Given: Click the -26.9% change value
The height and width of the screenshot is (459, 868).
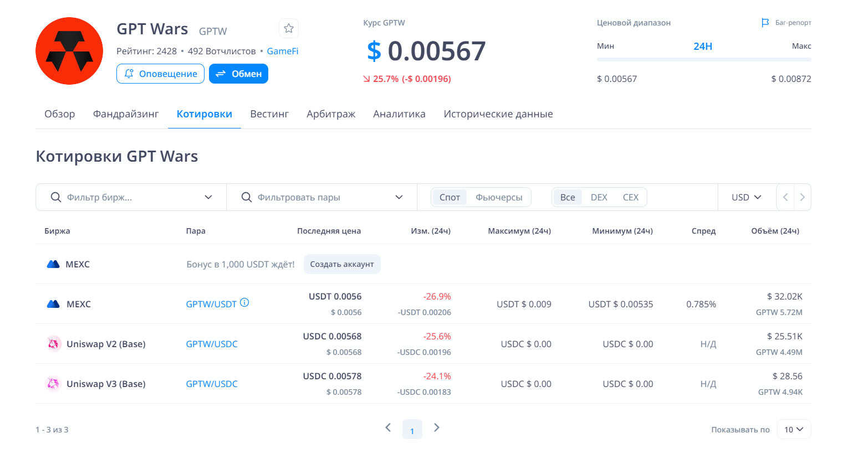Looking at the screenshot, I should pos(437,296).
